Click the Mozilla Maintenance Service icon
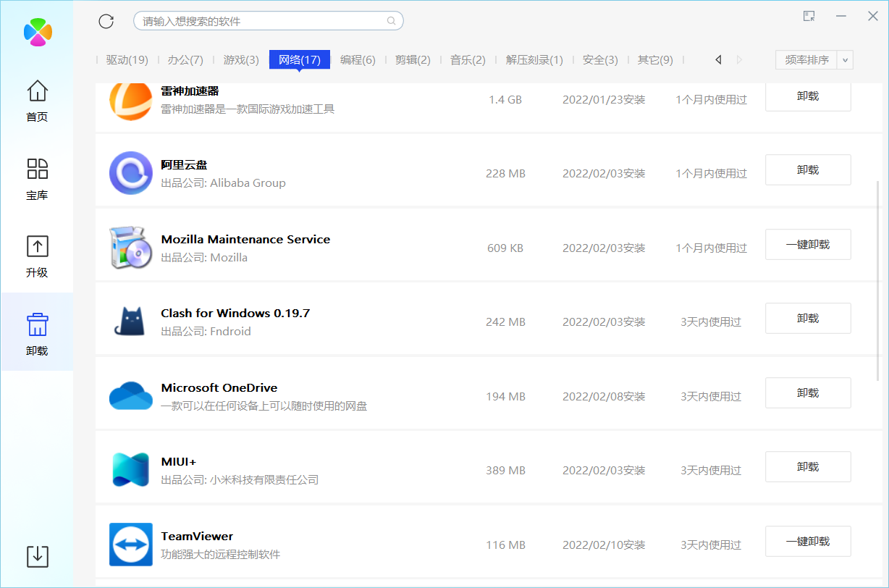This screenshot has height=588, width=889. [x=131, y=248]
